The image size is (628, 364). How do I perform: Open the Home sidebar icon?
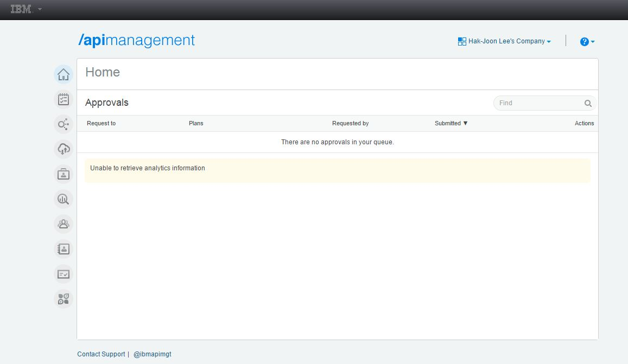click(x=64, y=74)
